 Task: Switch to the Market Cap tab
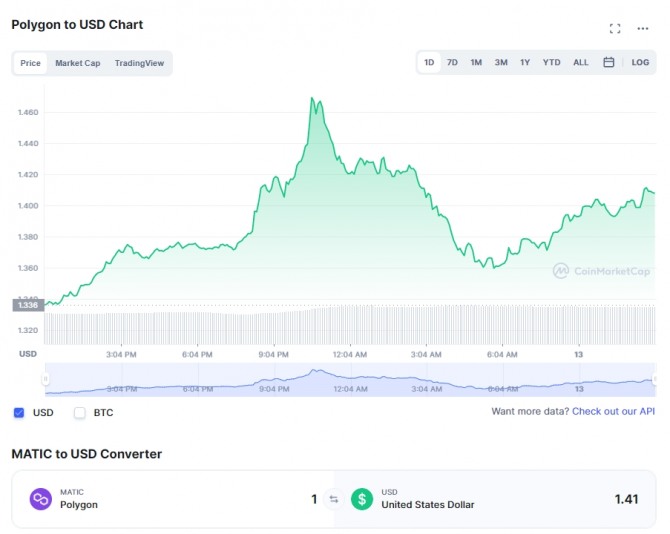point(78,63)
